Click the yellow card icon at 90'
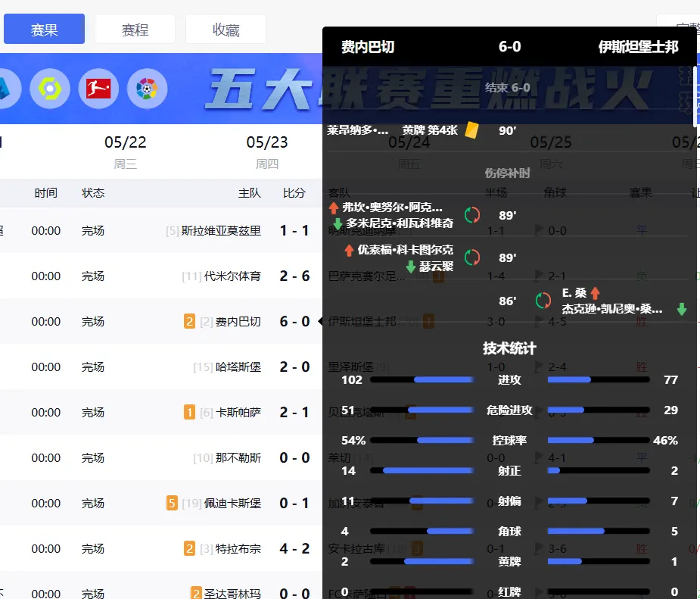This screenshot has width=700, height=599. (472, 130)
